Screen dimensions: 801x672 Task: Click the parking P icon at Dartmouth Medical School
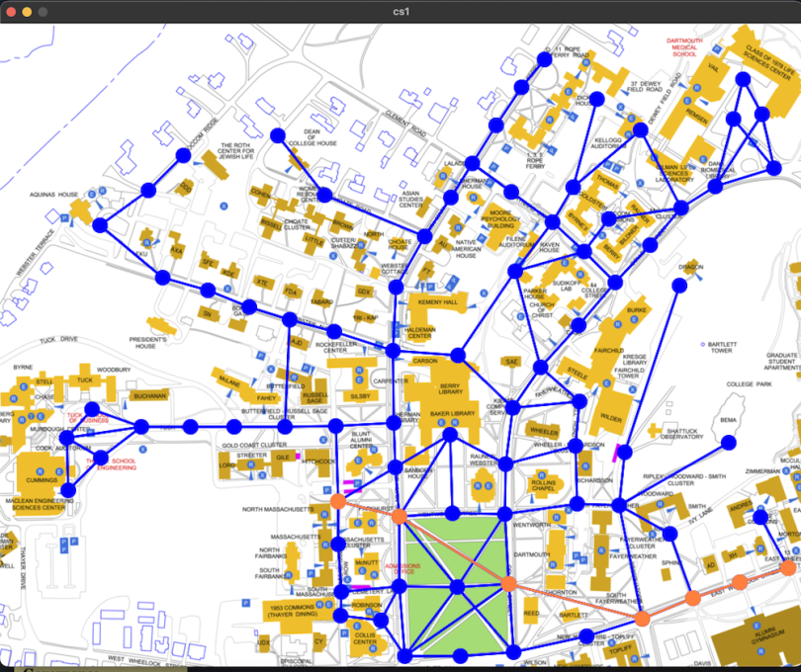(x=717, y=49)
